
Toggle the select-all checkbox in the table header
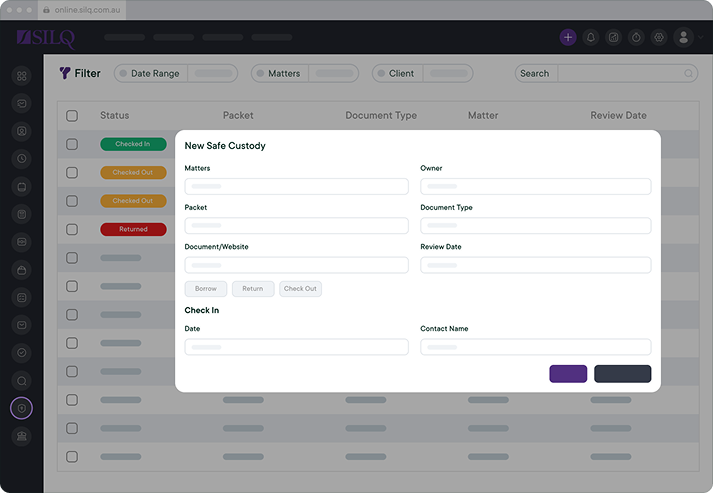tap(72, 116)
